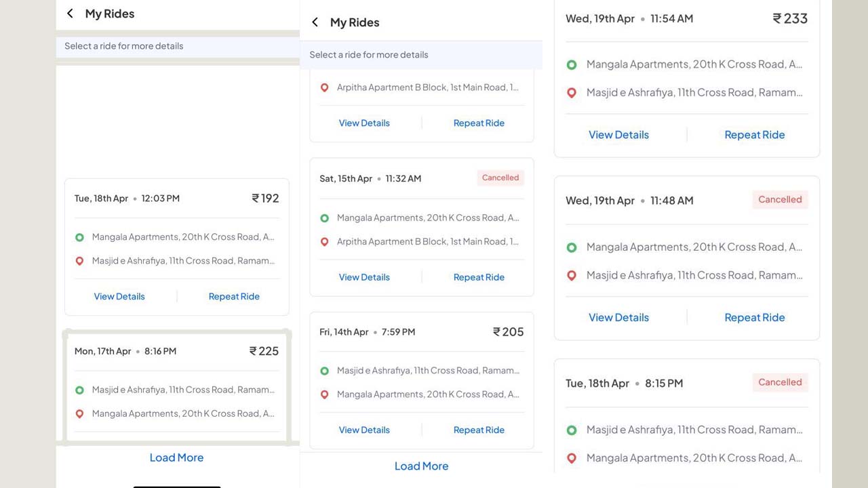Select Mangala Apartments pickup on 11:54 AM ride
This screenshot has height=488, width=868.
point(694,64)
